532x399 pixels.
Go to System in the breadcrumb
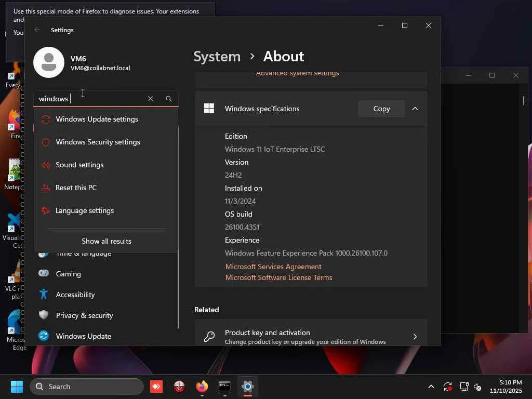click(x=217, y=57)
